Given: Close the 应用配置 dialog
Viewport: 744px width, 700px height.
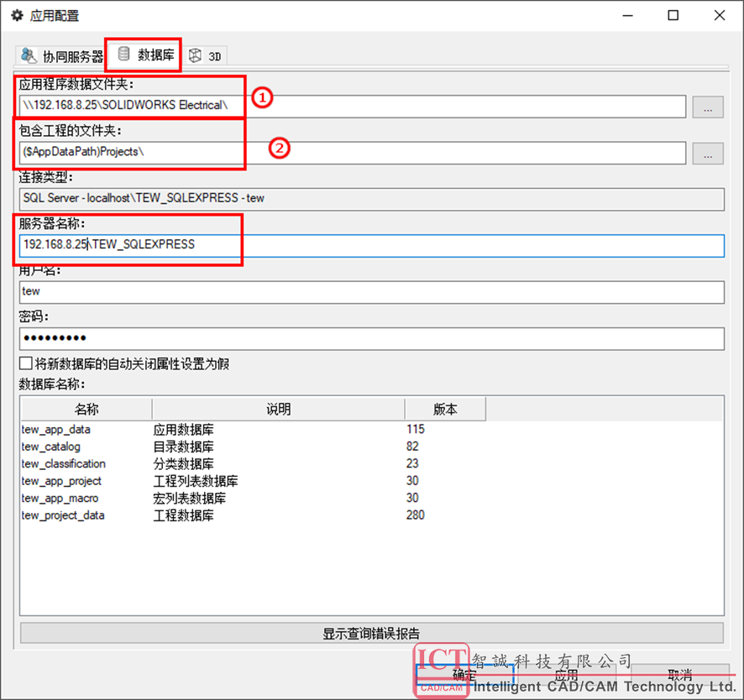Looking at the screenshot, I should click(720, 16).
